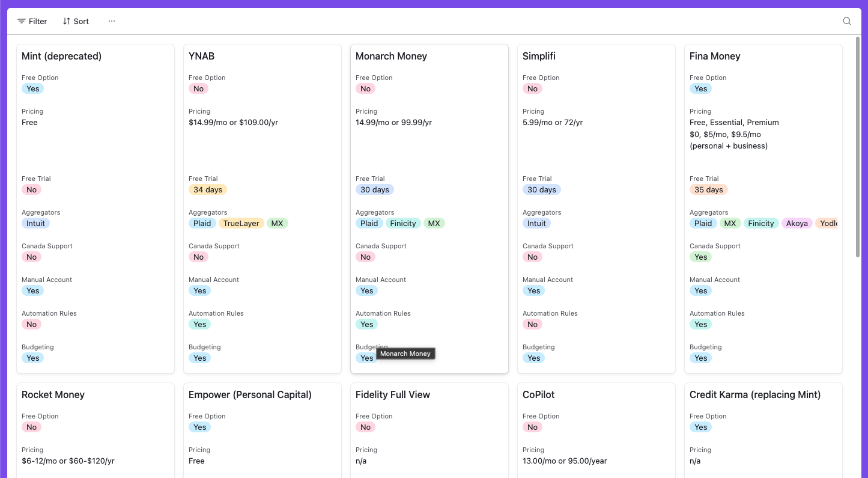Image resolution: width=868 pixels, height=478 pixels.
Task: Click the Akoya aggregator tag
Action: (x=797, y=223)
